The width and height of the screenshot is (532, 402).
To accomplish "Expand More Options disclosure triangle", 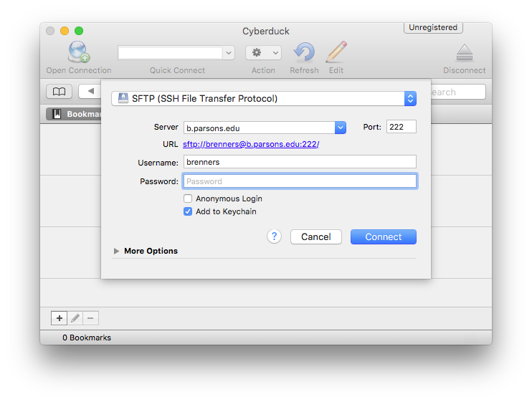I will tap(116, 252).
